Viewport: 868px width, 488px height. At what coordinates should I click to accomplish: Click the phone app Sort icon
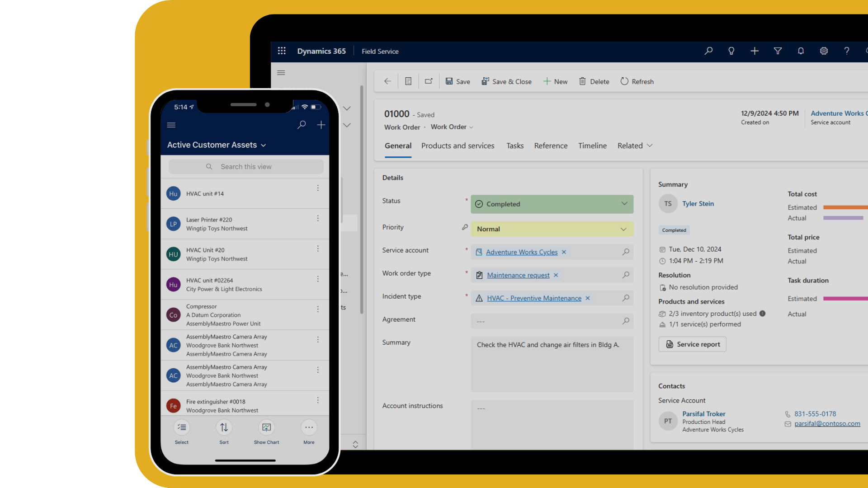(224, 427)
